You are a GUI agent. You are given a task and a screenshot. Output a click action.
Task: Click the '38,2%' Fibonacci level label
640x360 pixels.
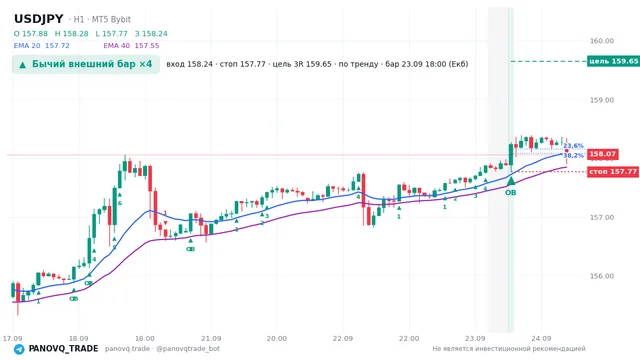[x=573, y=156]
